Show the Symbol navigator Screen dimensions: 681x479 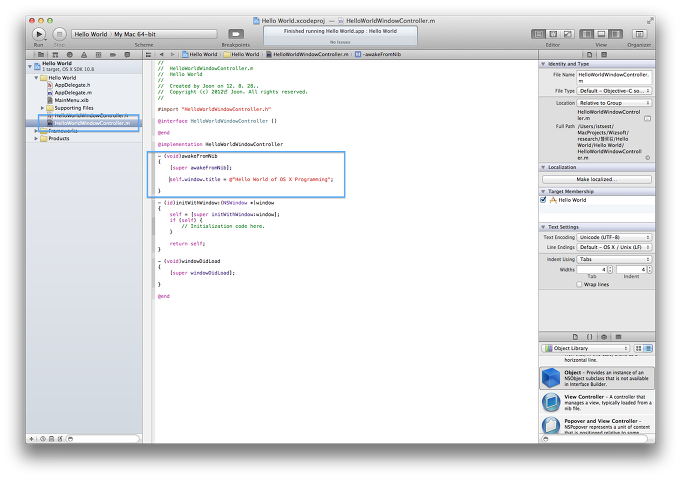pyautogui.click(x=55, y=55)
